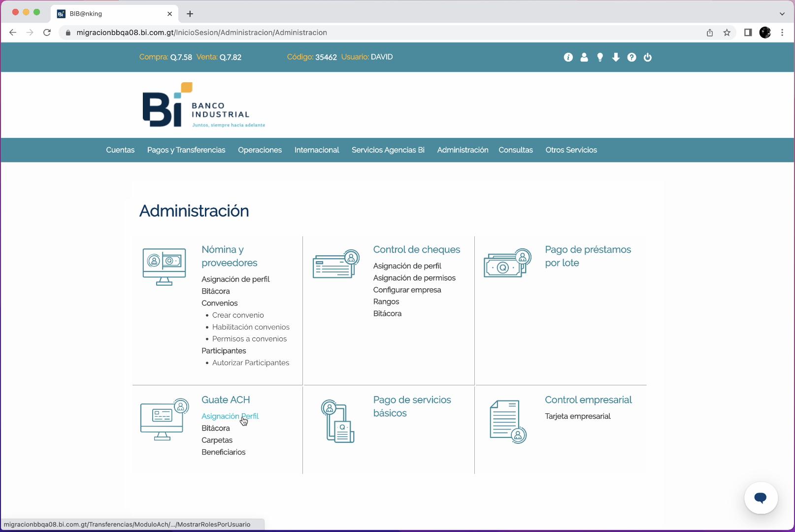This screenshot has height=532, width=795.
Task: Close the BIB@nking tab
Action: [x=169, y=14]
